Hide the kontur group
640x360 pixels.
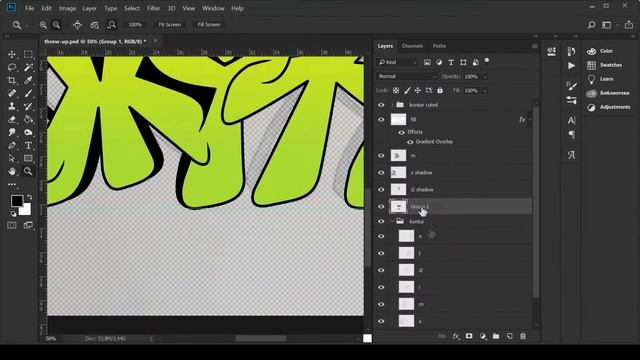click(381, 221)
